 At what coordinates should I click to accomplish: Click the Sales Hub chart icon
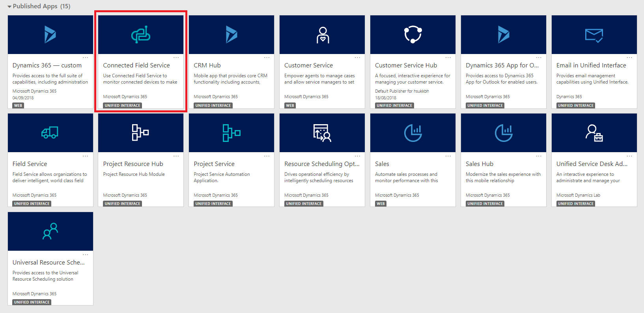tap(504, 133)
